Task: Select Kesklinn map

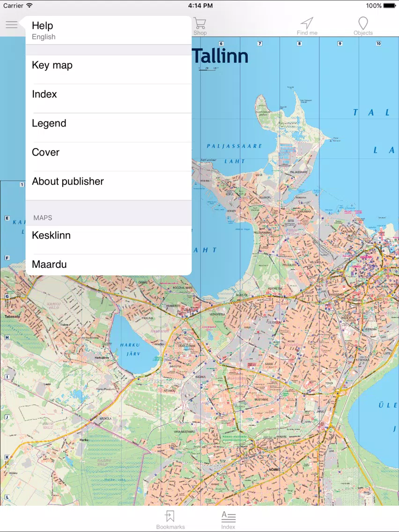Action: pos(109,239)
